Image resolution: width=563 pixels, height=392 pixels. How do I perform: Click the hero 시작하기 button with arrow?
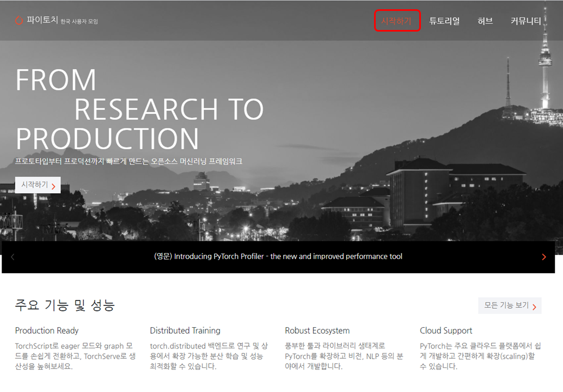click(38, 185)
